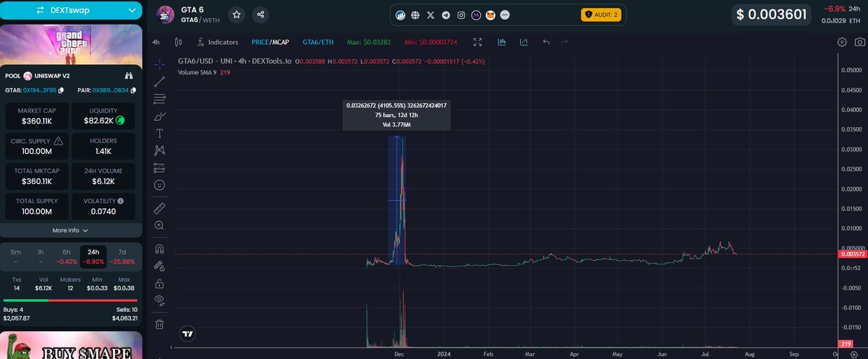Select the pattern drawing tool
The height and width of the screenshot is (359, 868).
pyautogui.click(x=160, y=150)
